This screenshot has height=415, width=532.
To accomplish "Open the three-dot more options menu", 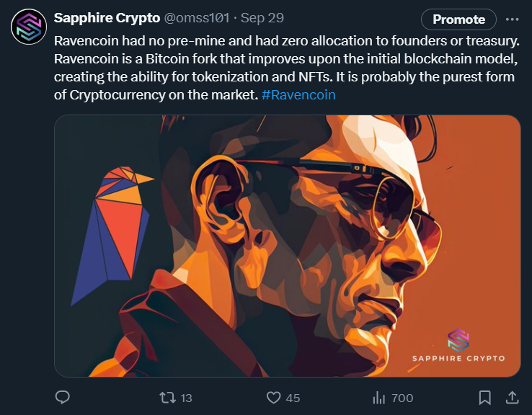I will click(512, 19).
